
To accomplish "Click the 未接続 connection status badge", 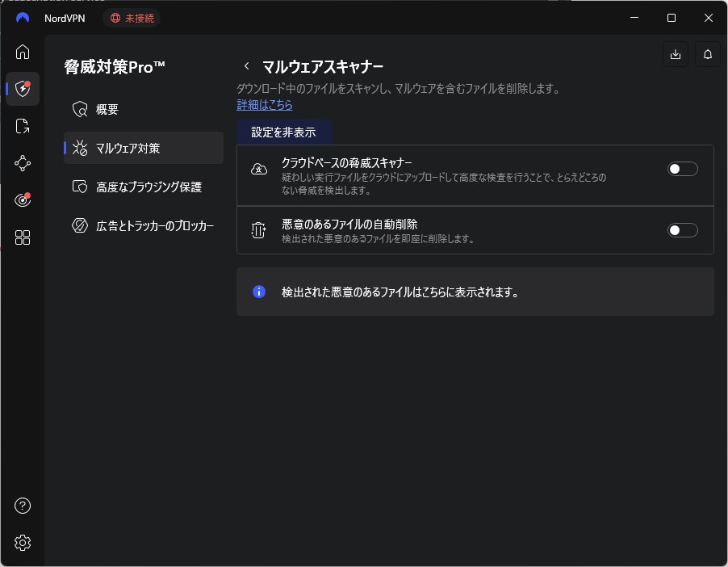I will [132, 18].
